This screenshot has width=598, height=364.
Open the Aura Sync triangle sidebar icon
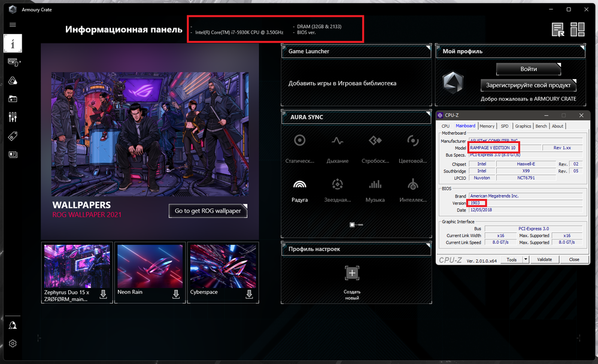pyautogui.click(x=13, y=80)
